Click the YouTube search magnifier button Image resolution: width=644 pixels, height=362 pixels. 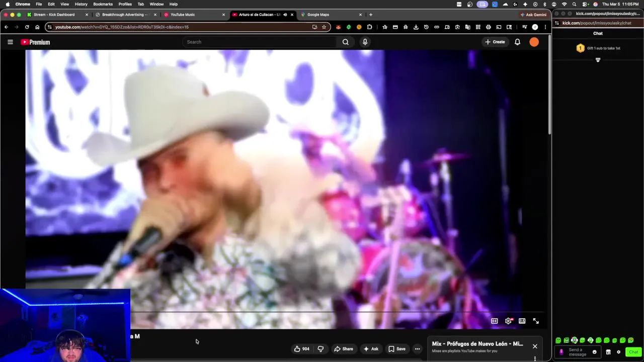346,42
